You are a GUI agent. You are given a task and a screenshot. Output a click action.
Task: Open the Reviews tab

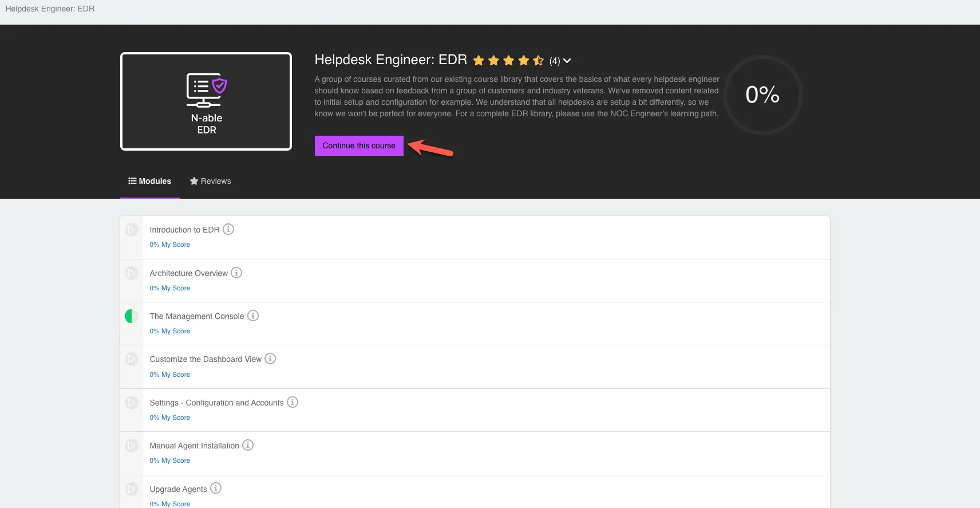tap(211, 181)
